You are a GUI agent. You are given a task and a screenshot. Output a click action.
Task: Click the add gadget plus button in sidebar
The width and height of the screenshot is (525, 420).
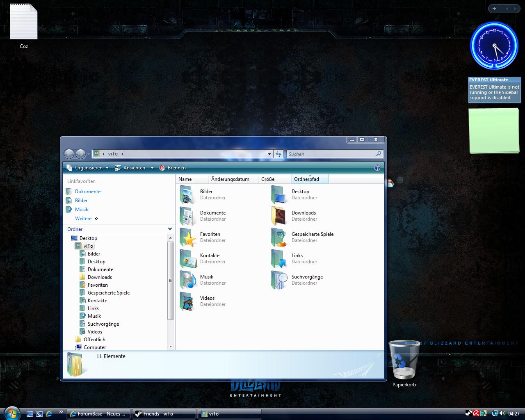pos(494,8)
